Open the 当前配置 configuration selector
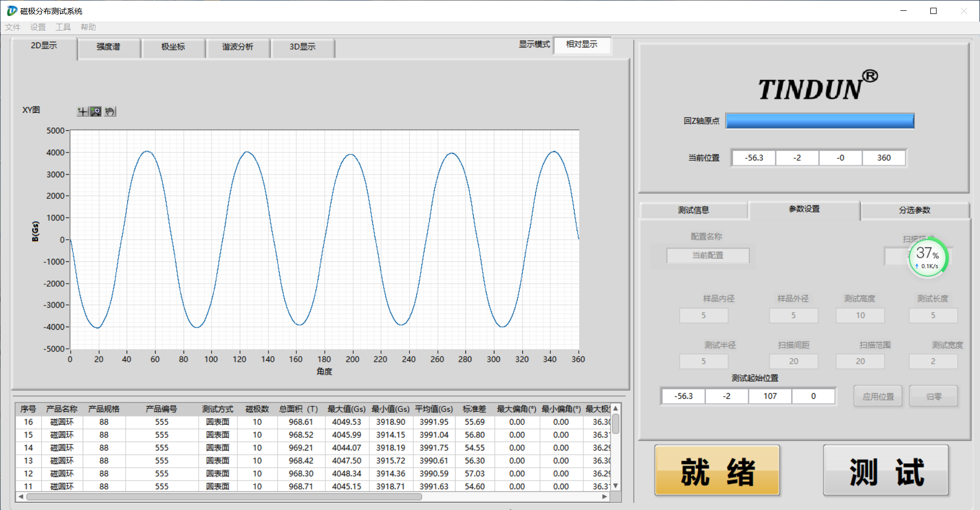 click(707, 255)
